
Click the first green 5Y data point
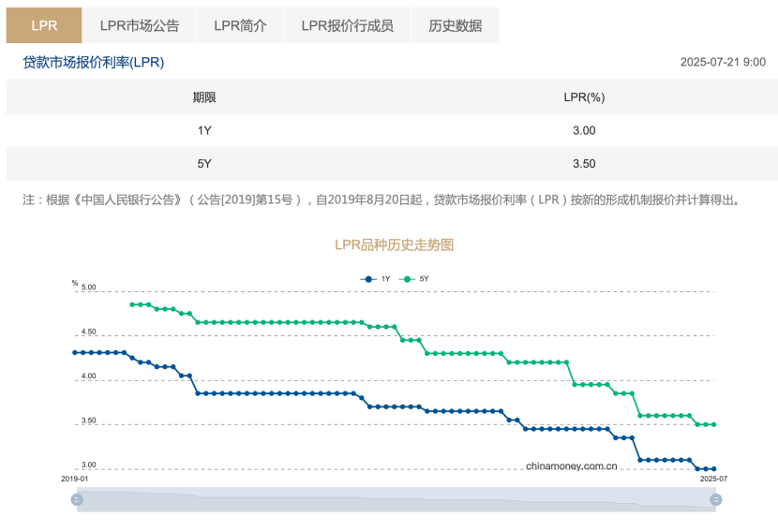(x=132, y=304)
